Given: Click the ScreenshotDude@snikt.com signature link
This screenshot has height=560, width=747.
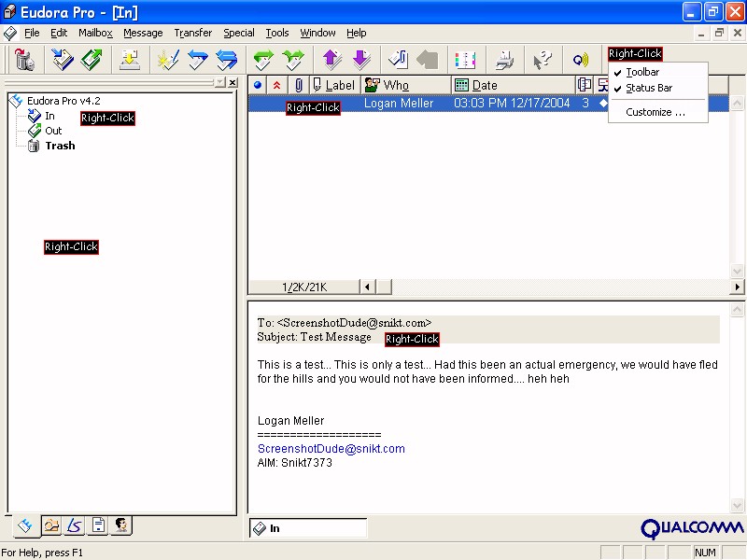Looking at the screenshot, I should (331, 449).
